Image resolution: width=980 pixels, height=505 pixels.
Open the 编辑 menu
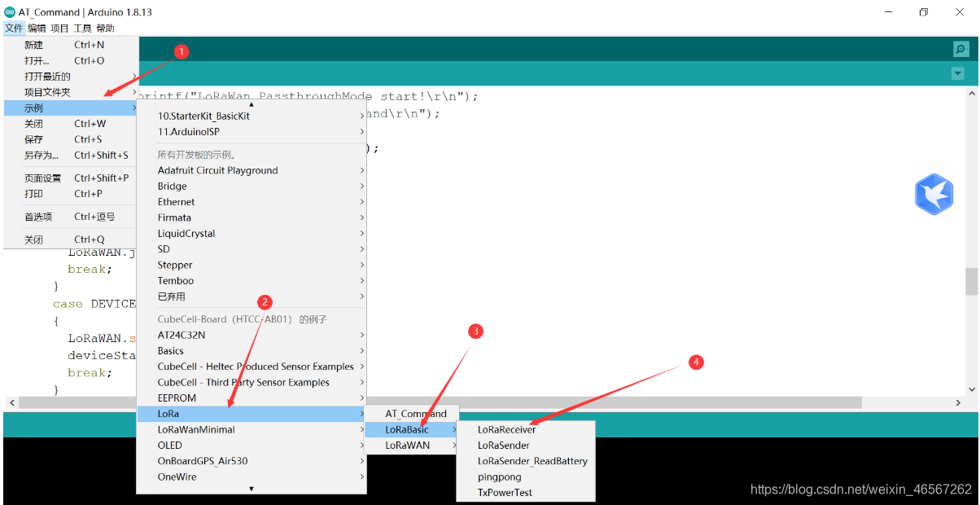[x=37, y=28]
